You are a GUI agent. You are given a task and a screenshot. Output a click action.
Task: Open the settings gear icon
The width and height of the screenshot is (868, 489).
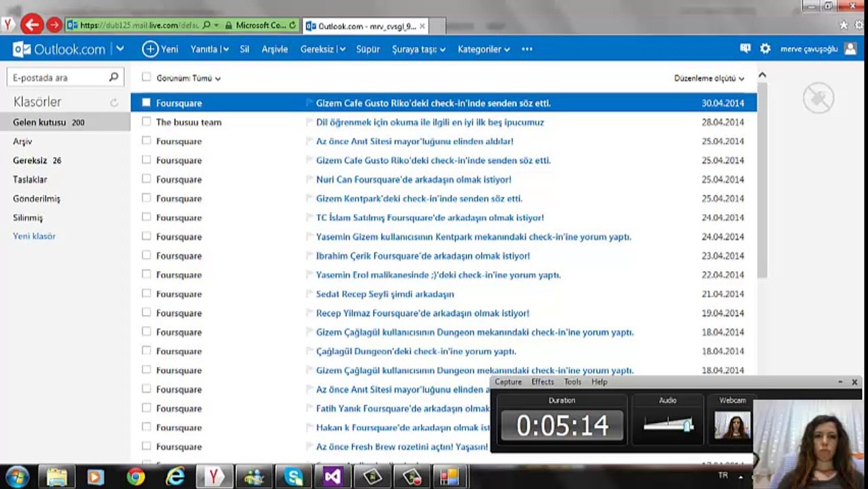[765, 49]
